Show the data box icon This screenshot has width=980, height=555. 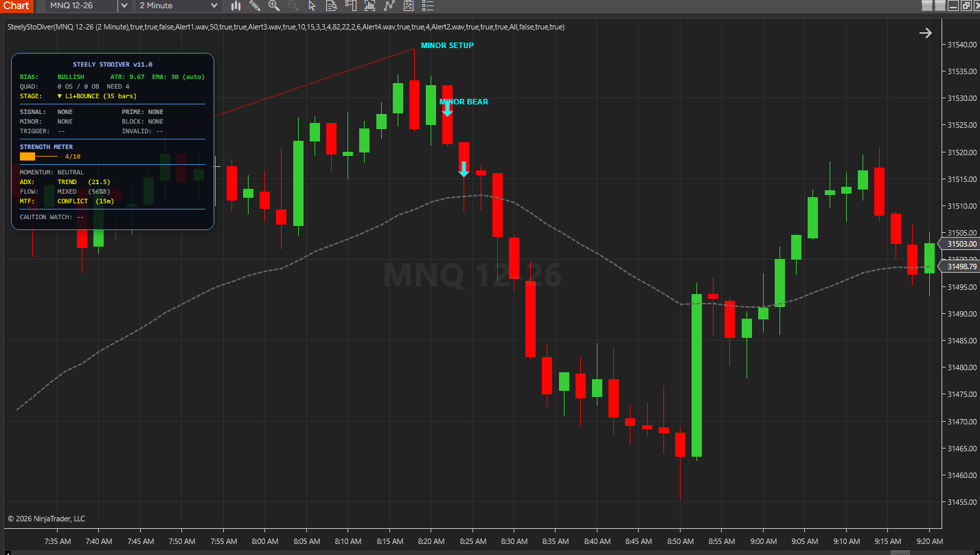[x=331, y=5]
